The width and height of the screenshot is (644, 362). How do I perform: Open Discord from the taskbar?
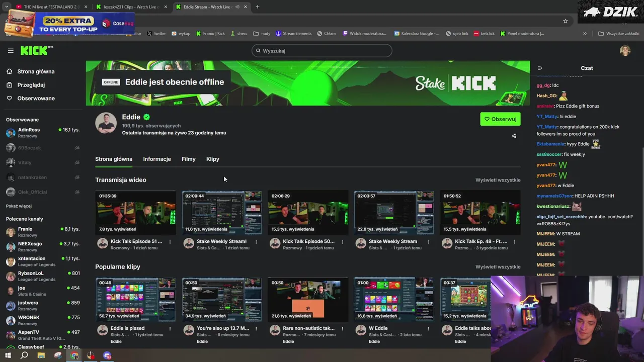107,355
